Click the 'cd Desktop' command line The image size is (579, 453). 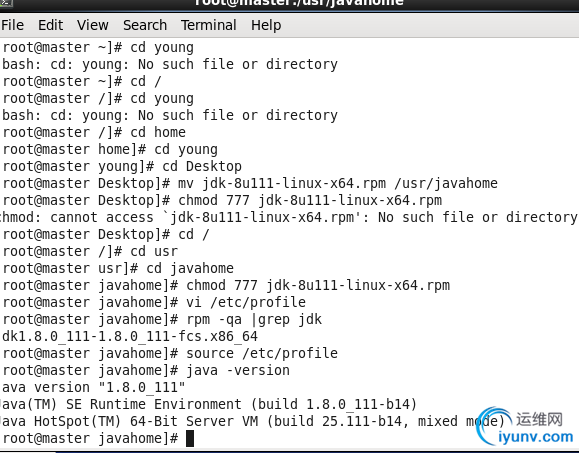(121, 167)
